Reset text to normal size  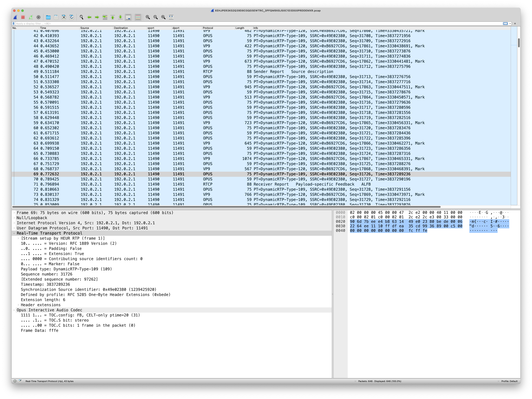163,17
